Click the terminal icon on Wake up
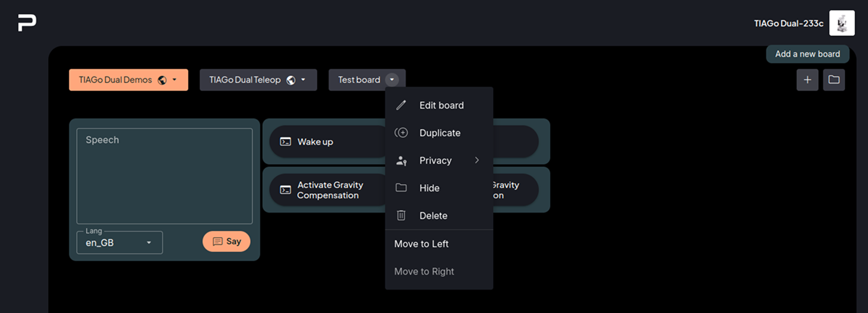868x313 pixels. tap(285, 142)
